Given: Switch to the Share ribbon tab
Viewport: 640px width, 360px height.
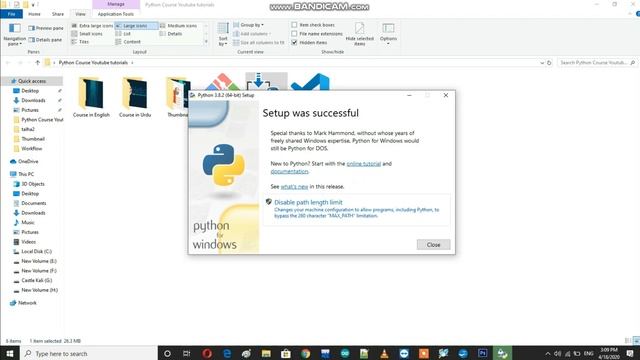Looking at the screenshot, I should click(x=58, y=14).
